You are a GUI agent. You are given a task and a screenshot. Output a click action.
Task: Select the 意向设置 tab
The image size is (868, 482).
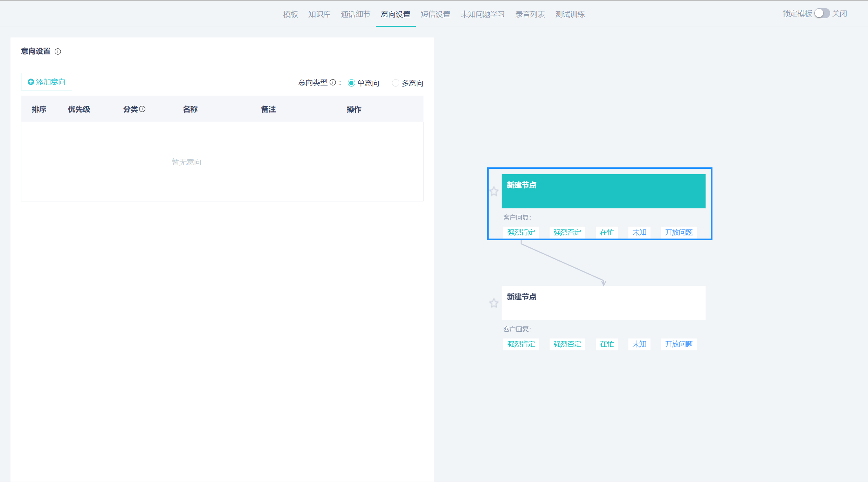click(x=395, y=14)
